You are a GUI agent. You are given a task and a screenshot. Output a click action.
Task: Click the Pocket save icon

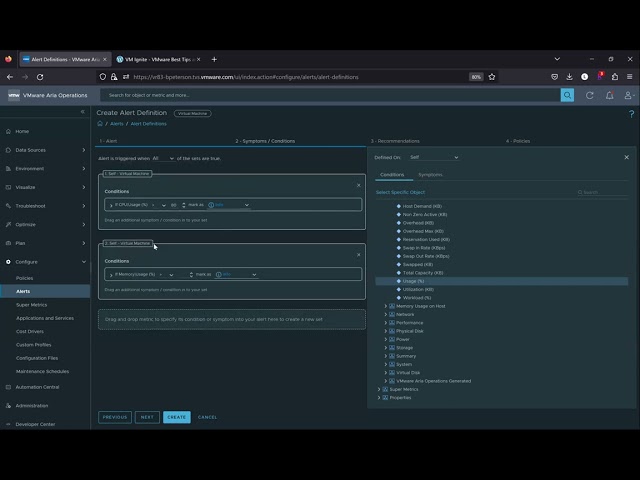(554, 77)
